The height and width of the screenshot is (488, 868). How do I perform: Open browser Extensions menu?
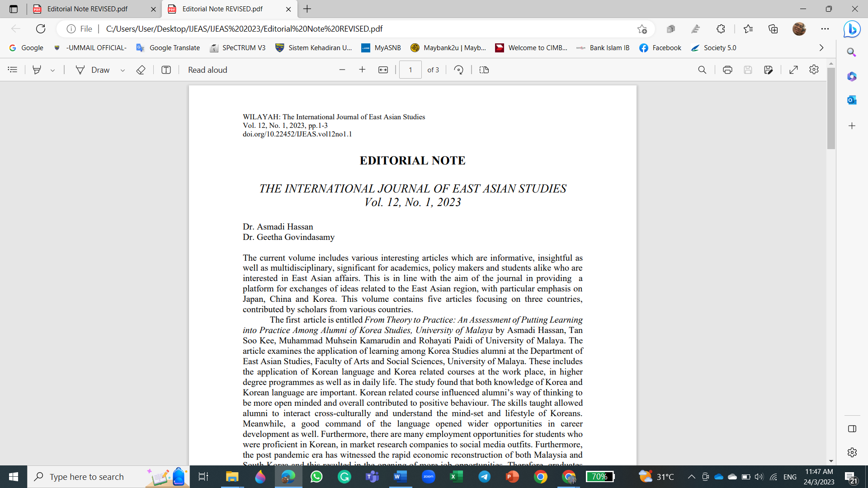[x=721, y=29]
